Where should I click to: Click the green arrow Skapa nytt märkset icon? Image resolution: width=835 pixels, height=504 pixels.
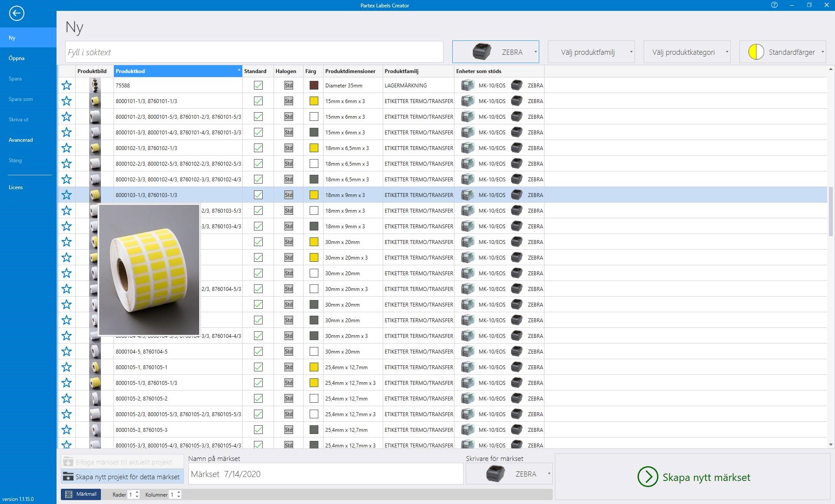pyautogui.click(x=648, y=477)
